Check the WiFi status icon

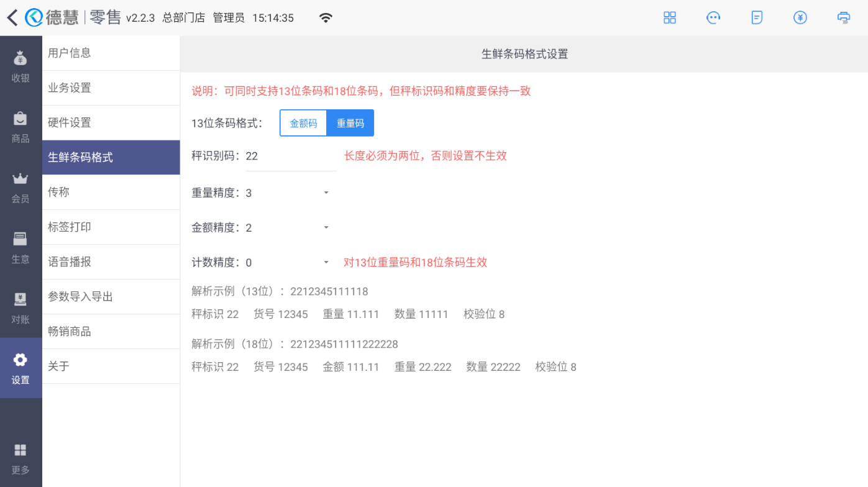point(326,18)
